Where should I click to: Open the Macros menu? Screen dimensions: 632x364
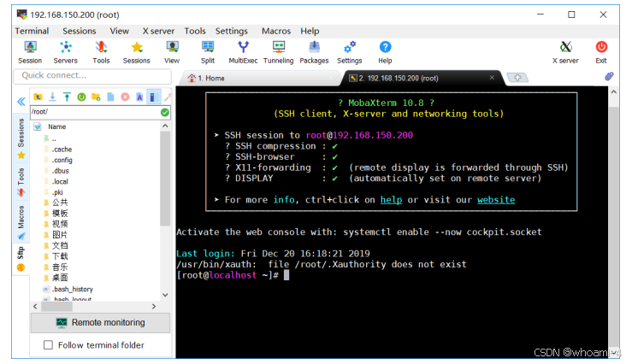point(276,31)
